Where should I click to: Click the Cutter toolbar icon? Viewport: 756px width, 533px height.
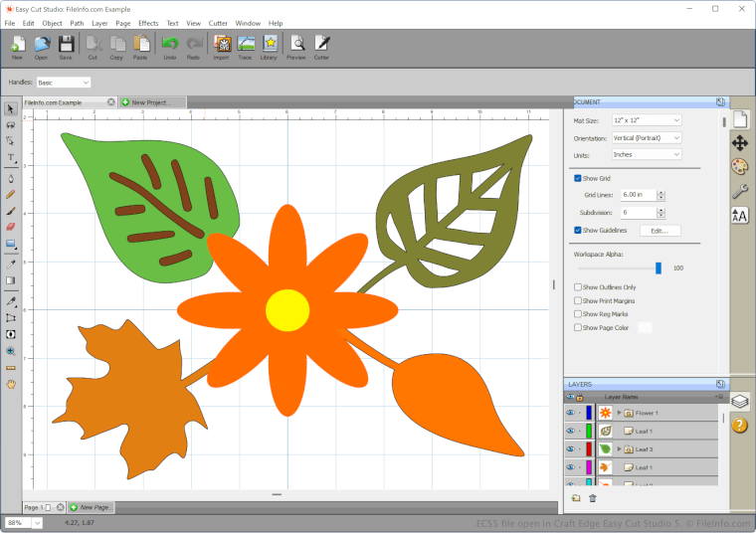(321, 46)
